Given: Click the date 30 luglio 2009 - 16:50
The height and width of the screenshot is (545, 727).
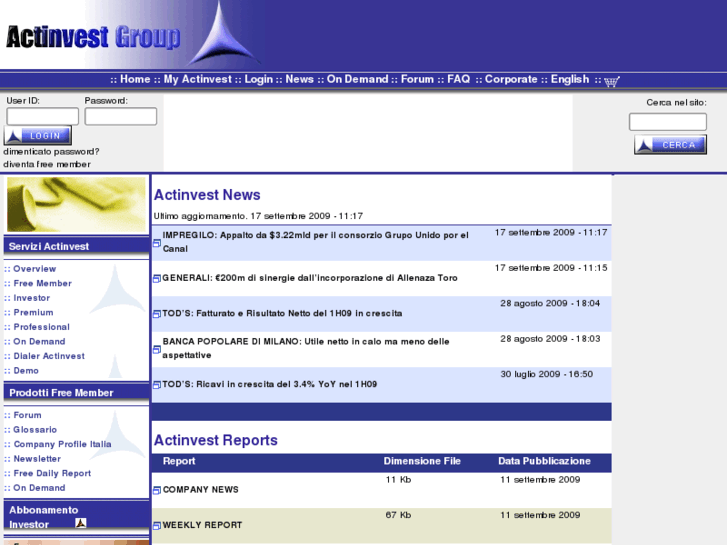Looking at the screenshot, I should 547,374.
